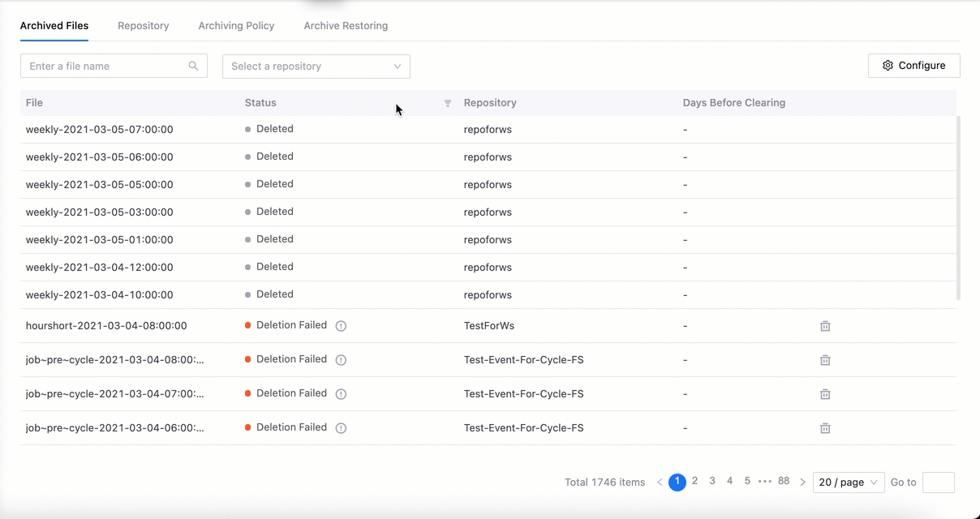Open the Select a repository dropdown
This screenshot has height=519, width=980.
click(x=316, y=66)
